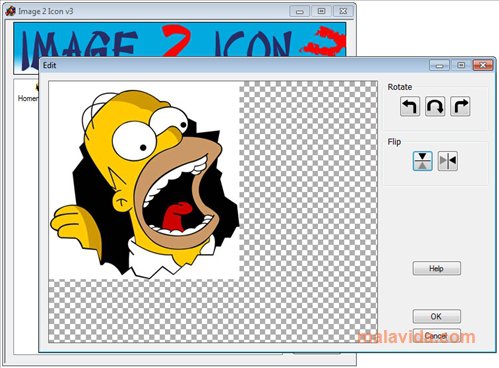Rotate the image right (clockwise arrow)
The height and width of the screenshot is (368, 499).
tap(460, 106)
